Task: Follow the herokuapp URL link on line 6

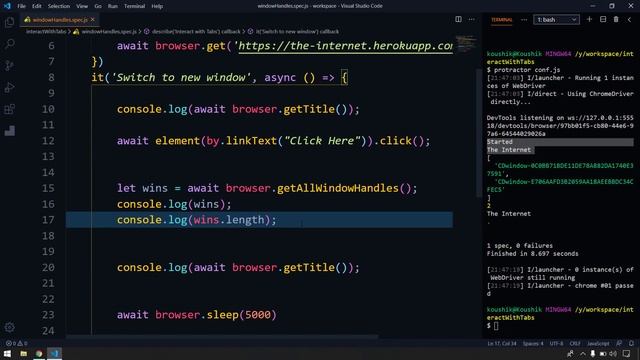Action: pos(345,46)
